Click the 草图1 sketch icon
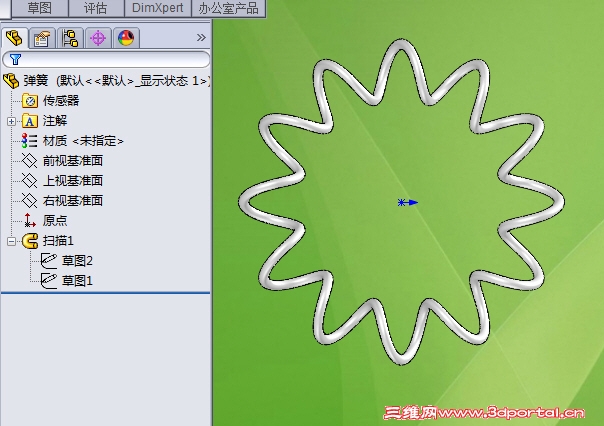Screen dimensions: 604x426 49,281
